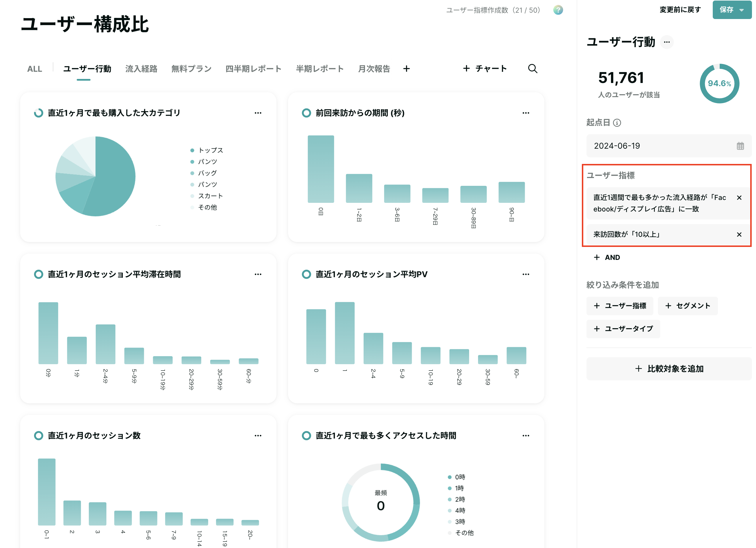Open options menu beside ユーザー行動 heading

(x=667, y=42)
